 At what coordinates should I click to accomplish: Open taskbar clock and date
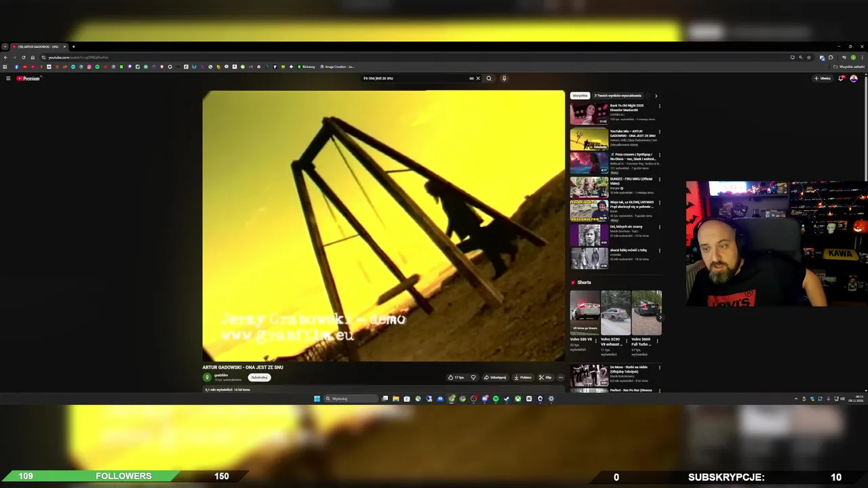pyautogui.click(x=856, y=399)
